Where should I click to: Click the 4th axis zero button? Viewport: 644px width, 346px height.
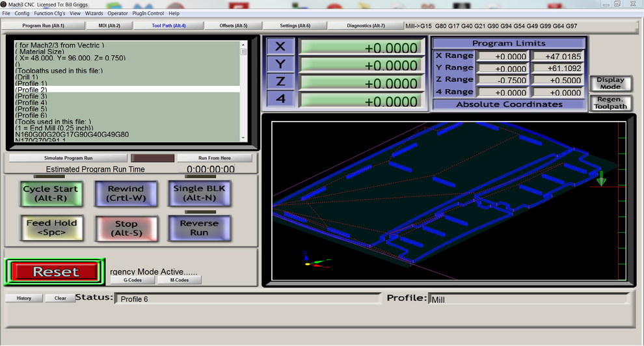point(280,100)
